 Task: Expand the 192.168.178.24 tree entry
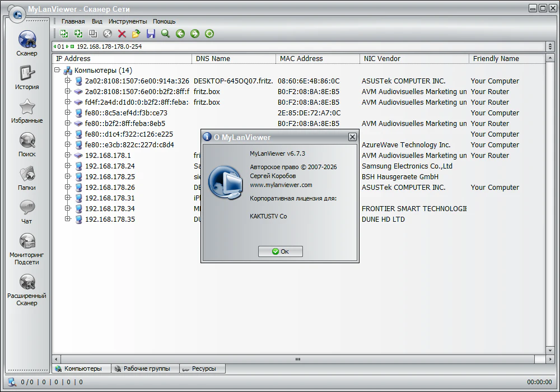(x=68, y=166)
